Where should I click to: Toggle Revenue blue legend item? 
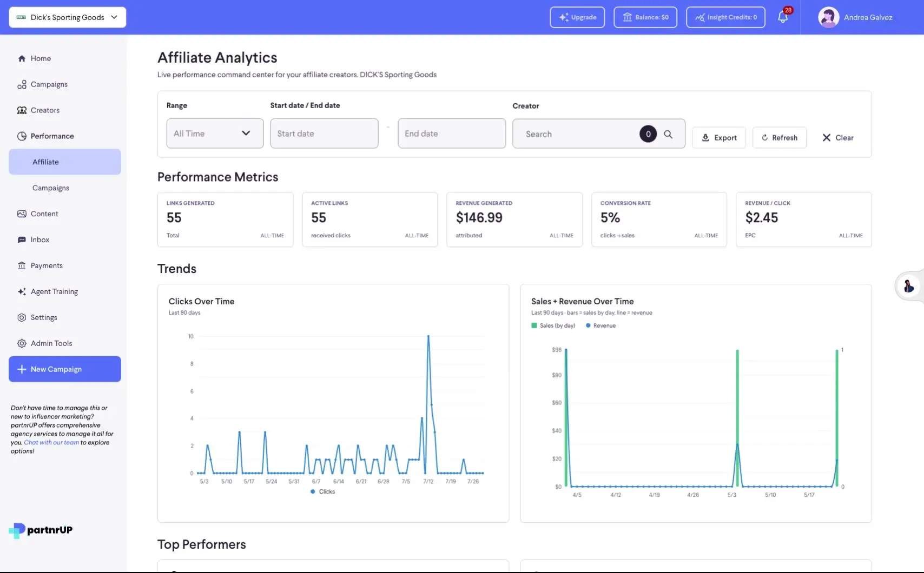pos(601,326)
